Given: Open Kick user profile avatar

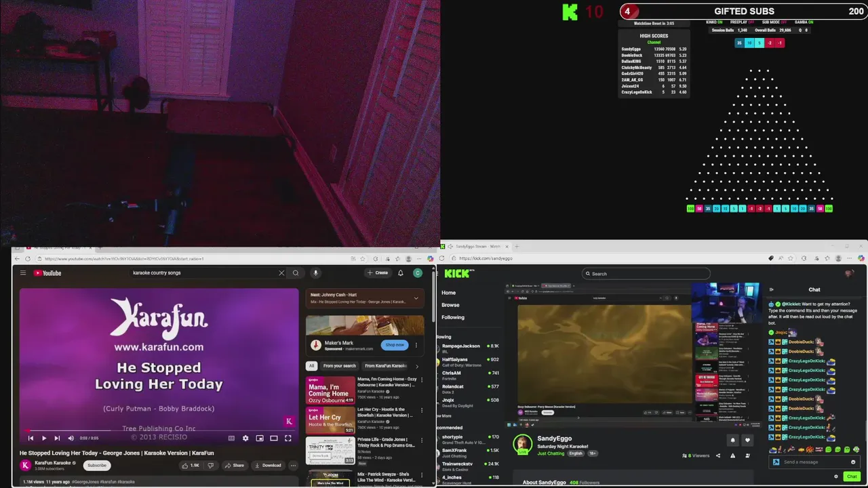Looking at the screenshot, I should [849, 274].
